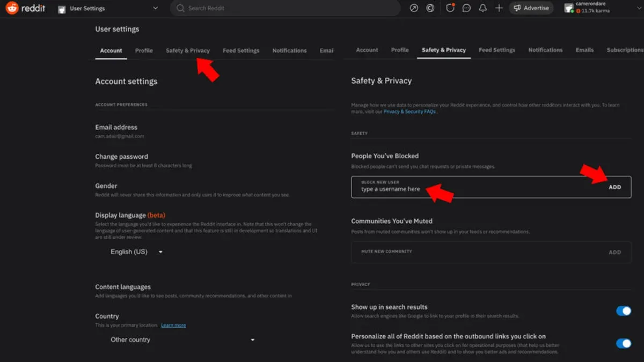Click ADD next to Block New User
The width and height of the screenshot is (644, 362).
pyautogui.click(x=615, y=187)
